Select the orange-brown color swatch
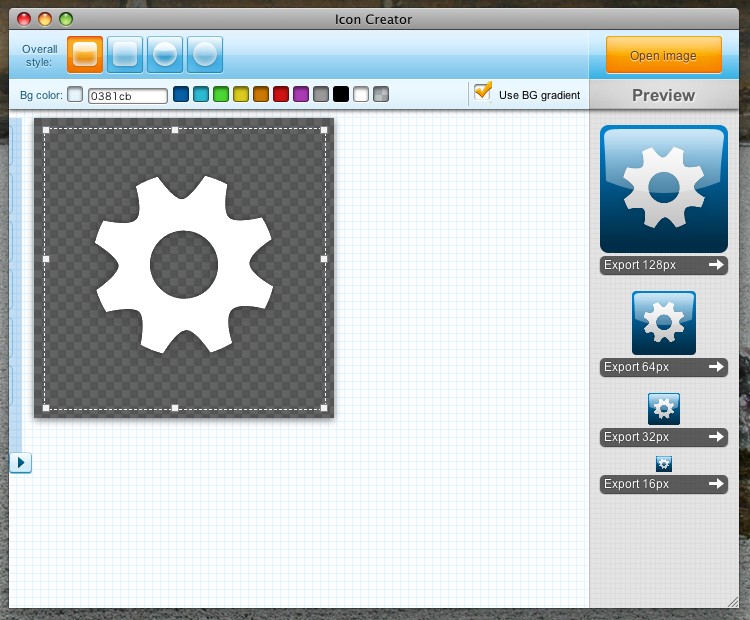This screenshot has height=620, width=750. click(x=261, y=94)
